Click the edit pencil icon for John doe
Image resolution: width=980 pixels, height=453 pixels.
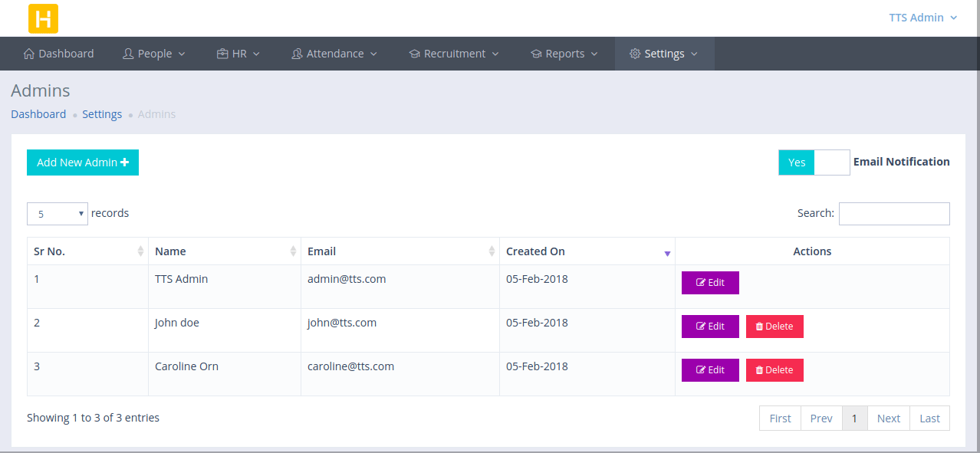click(699, 326)
